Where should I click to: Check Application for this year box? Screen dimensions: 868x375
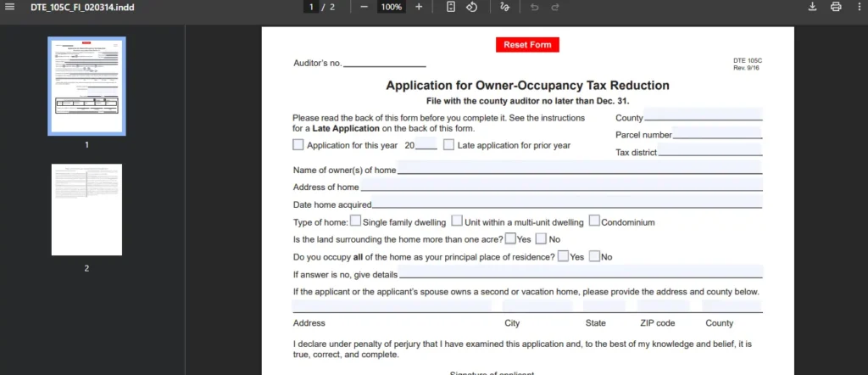coord(298,145)
